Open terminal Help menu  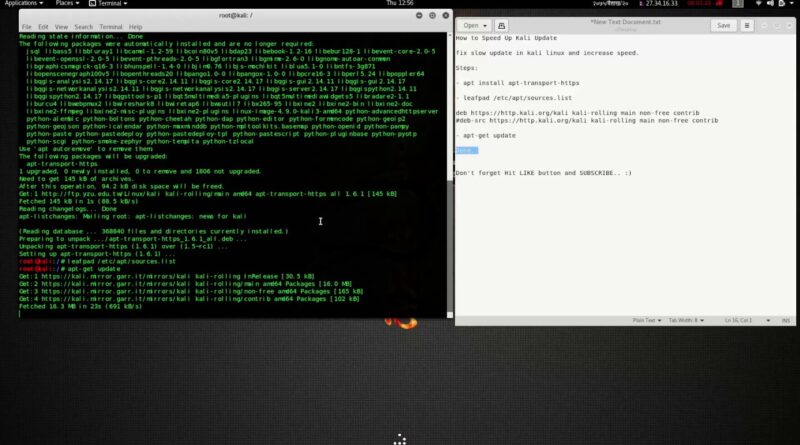coord(135,27)
